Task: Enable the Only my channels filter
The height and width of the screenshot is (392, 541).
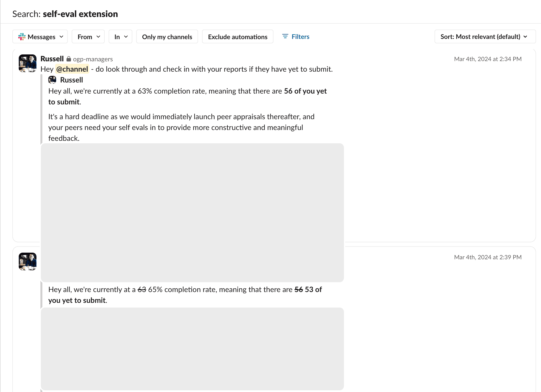Action: 167,36
